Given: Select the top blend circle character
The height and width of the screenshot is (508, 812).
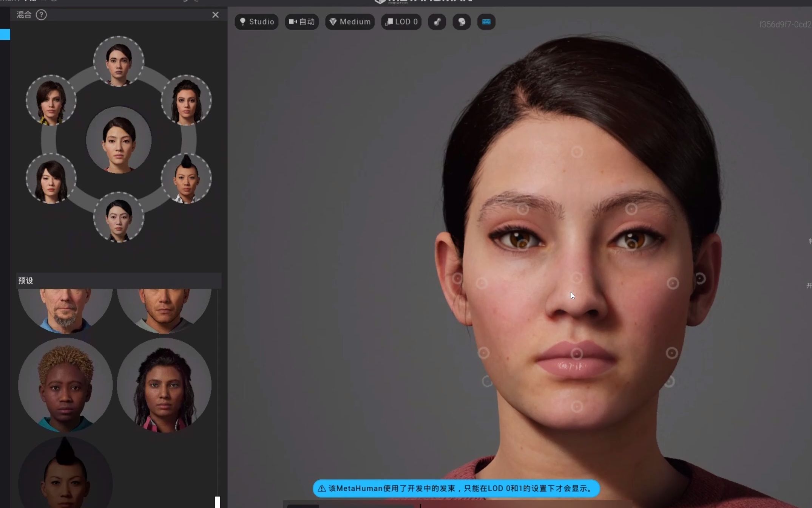Looking at the screenshot, I should click(119, 61).
